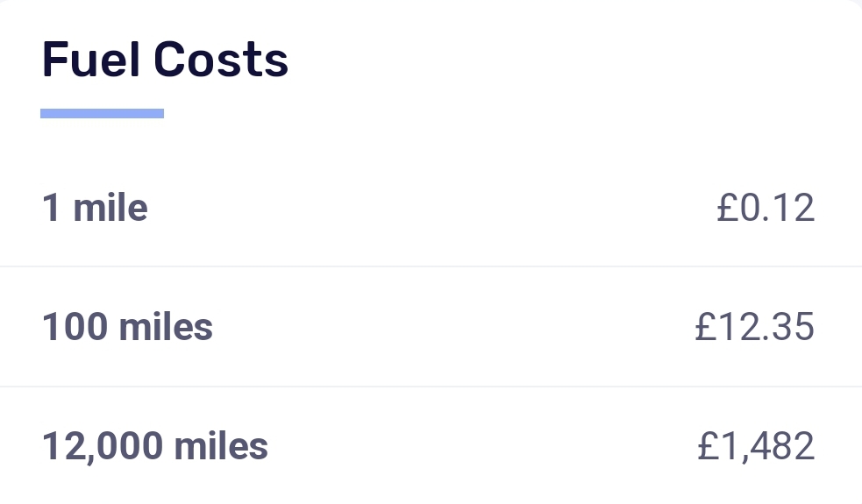Viewport: 862px width, 504px height.
Task: Click the divider under the 100 miles row
Action: point(431,387)
